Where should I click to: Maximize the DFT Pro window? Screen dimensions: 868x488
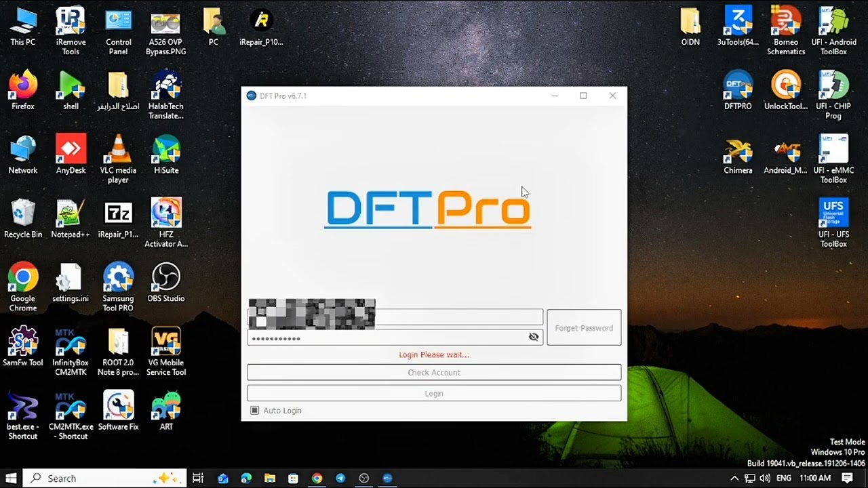[x=583, y=96]
